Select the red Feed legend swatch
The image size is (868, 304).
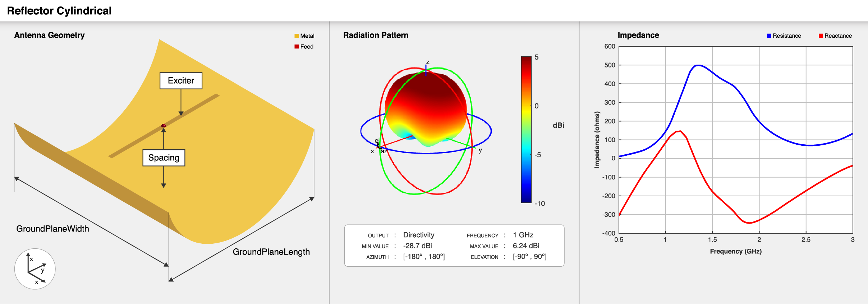coord(297,47)
